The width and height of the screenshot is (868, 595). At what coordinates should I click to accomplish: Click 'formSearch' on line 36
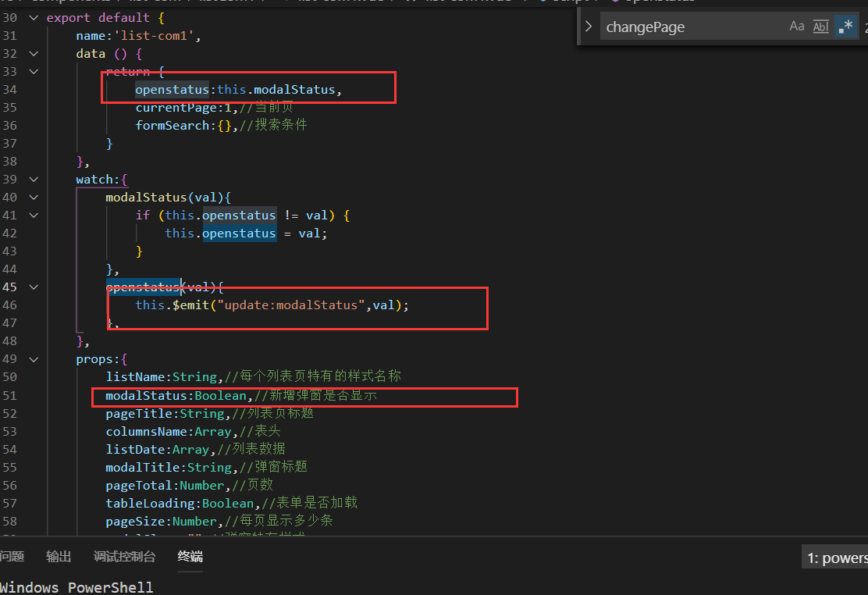coord(173,125)
